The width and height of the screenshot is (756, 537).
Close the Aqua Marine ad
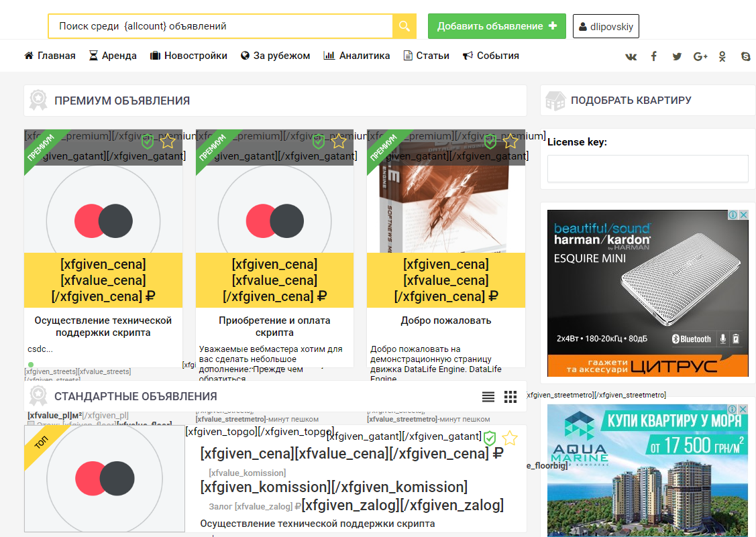click(743, 409)
